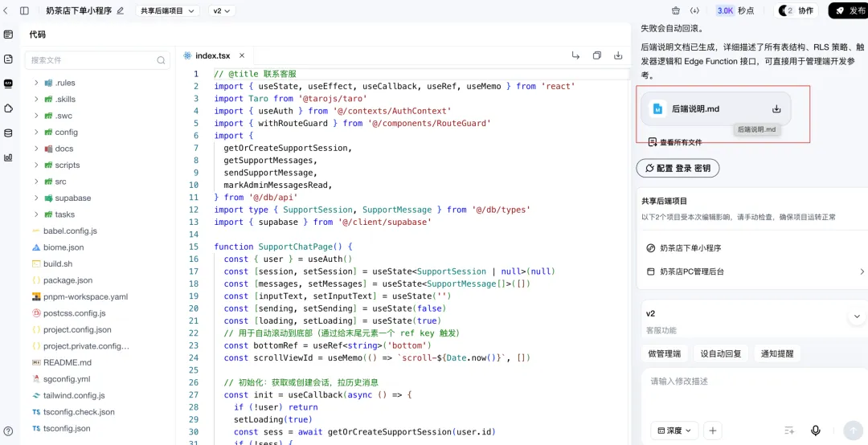Open the analytics chart icon in left rail

click(x=8, y=157)
